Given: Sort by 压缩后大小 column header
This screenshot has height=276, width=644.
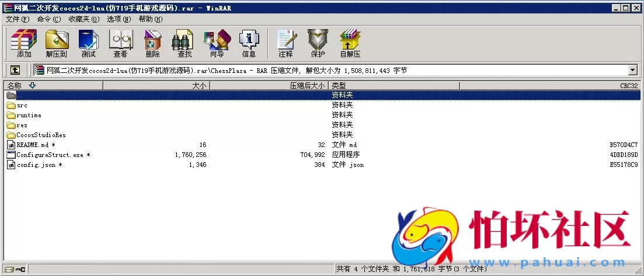Looking at the screenshot, I should 269,85.
